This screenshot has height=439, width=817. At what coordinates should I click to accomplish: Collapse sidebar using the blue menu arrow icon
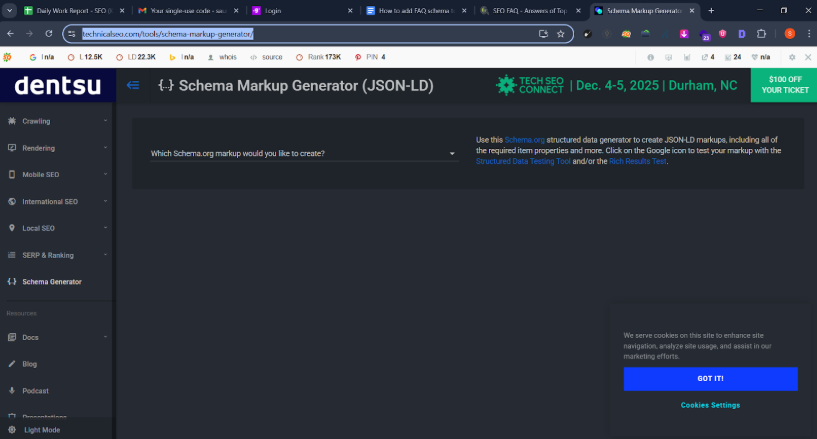[133, 86]
